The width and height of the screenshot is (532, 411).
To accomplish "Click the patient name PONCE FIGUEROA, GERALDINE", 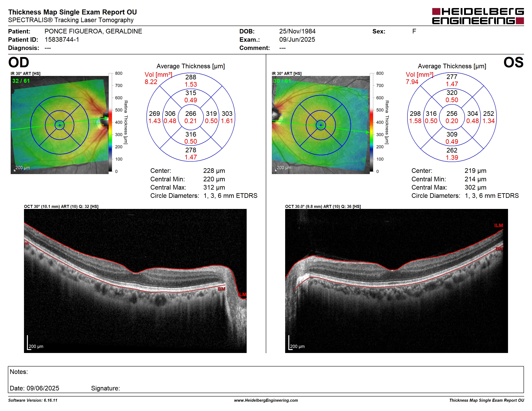I will coord(93,31).
